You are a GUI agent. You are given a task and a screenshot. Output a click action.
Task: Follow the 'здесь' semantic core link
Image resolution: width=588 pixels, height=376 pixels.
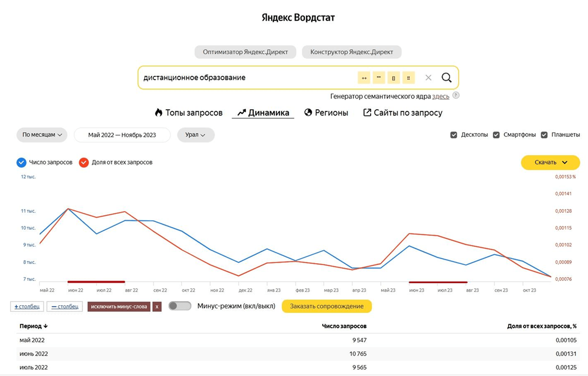(x=440, y=97)
